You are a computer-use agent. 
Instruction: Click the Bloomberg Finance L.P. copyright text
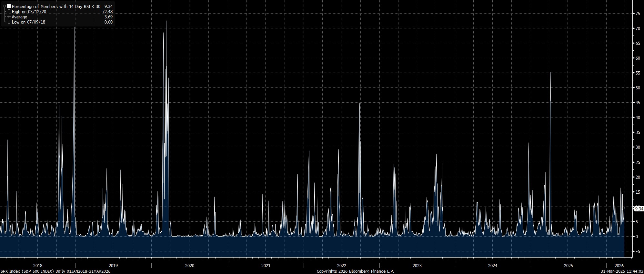point(355,271)
